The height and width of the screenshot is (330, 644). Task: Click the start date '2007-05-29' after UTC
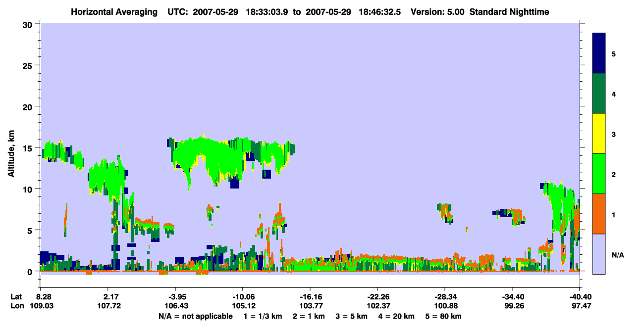(215, 11)
